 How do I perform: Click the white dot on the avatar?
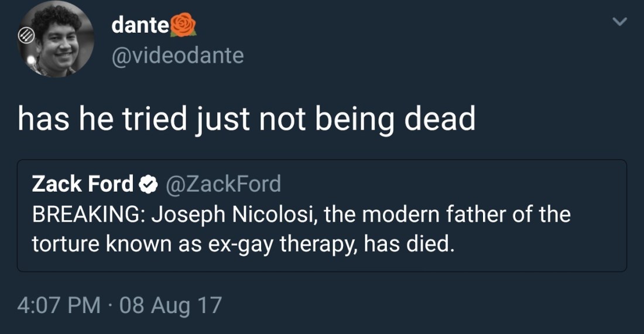[x=31, y=59]
